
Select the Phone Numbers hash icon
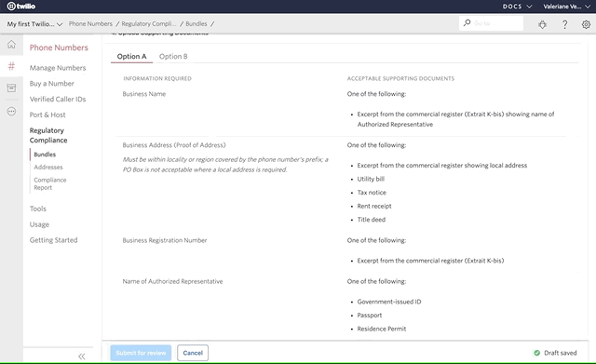[11, 66]
